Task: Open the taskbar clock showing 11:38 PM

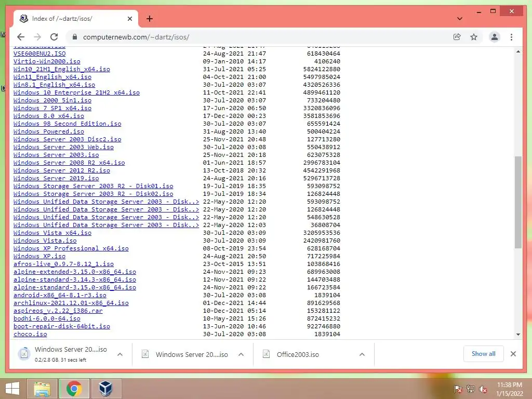Action: coord(509,389)
